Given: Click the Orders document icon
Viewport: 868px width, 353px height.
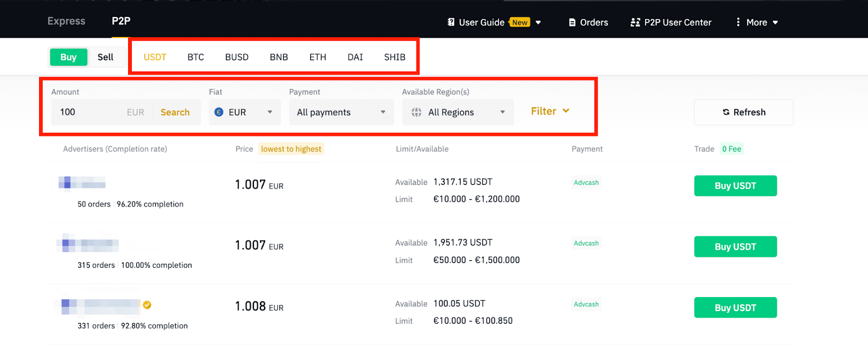Looking at the screenshot, I should coord(572,22).
